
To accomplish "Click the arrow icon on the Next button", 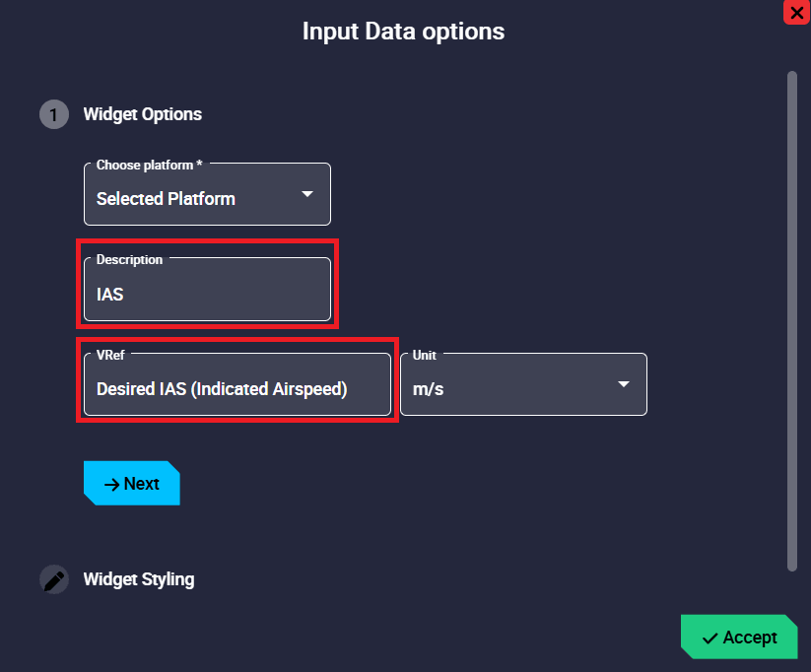I will (111, 484).
